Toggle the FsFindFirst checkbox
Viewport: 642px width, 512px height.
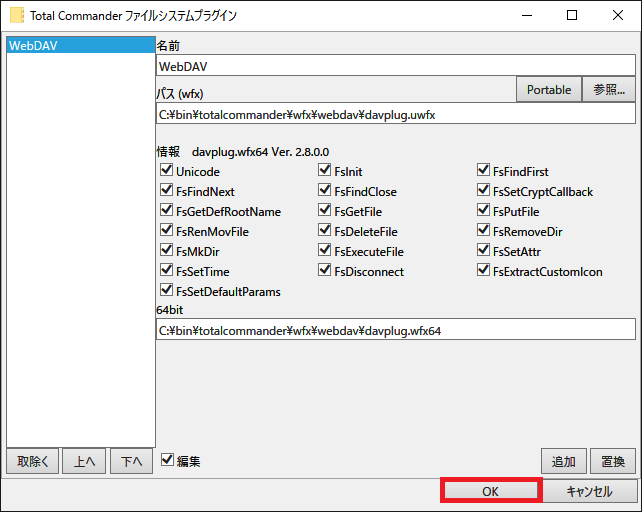tap(483, 170)
